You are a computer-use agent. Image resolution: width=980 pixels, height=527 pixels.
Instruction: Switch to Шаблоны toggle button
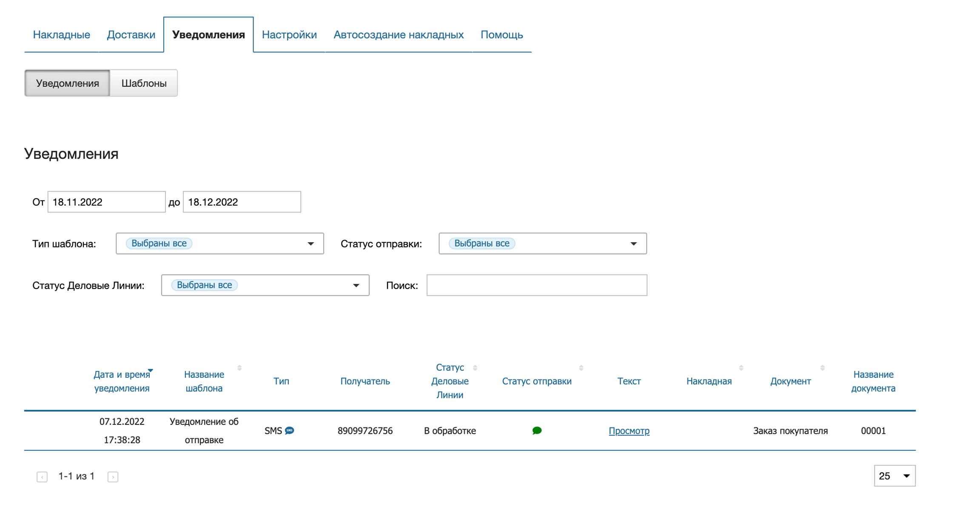click(x=144, y=83)
